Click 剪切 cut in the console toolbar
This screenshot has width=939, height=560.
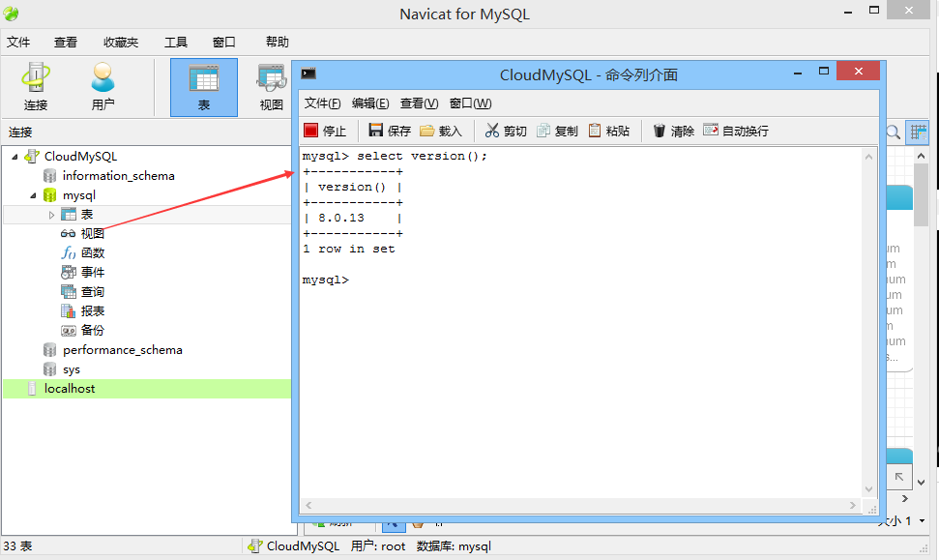coord(506,131)
